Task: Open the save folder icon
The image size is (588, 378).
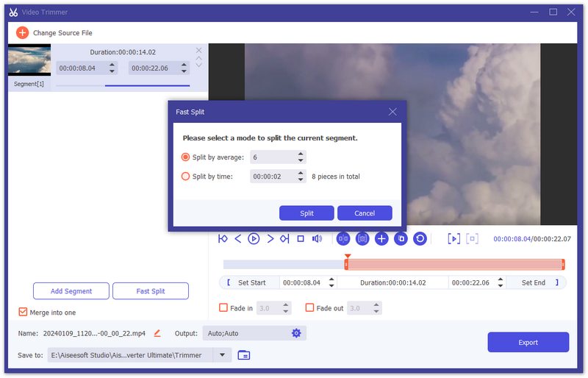Action: click(244, 355)
